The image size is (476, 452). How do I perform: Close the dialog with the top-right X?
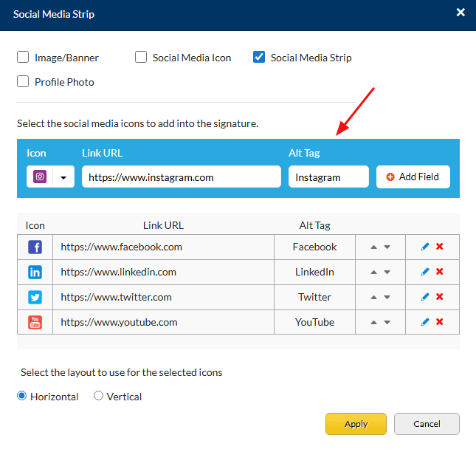(461, 13)
